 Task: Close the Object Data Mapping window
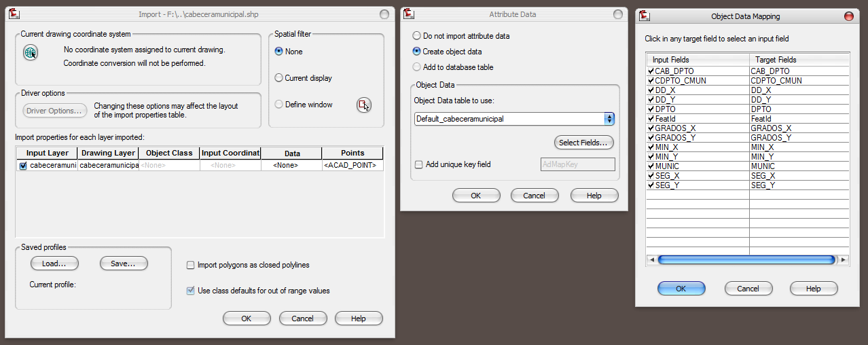pos(848,16)
